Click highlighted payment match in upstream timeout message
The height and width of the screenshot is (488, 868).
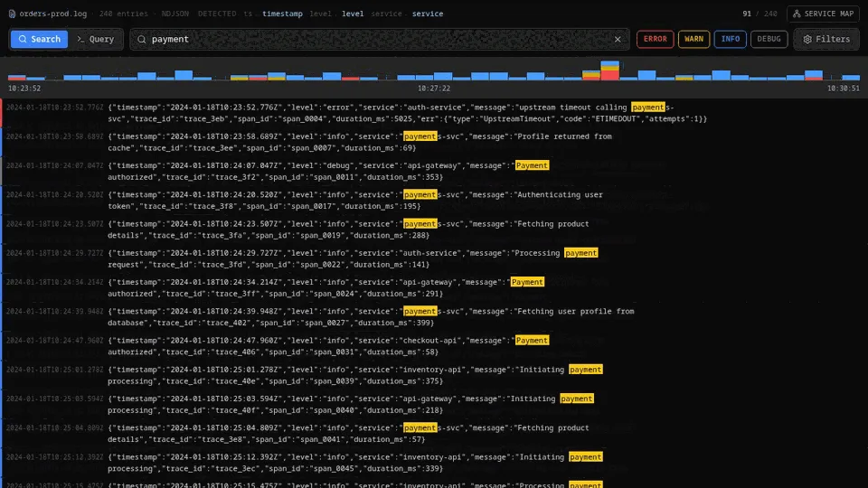pyautogui.click(x=647, y=108)
